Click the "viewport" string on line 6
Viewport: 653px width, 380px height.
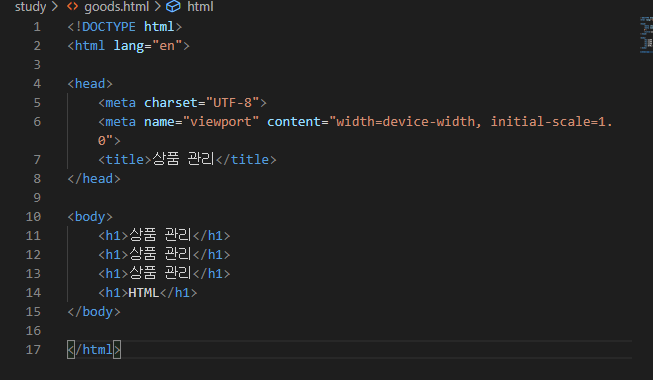click(221, 122)
